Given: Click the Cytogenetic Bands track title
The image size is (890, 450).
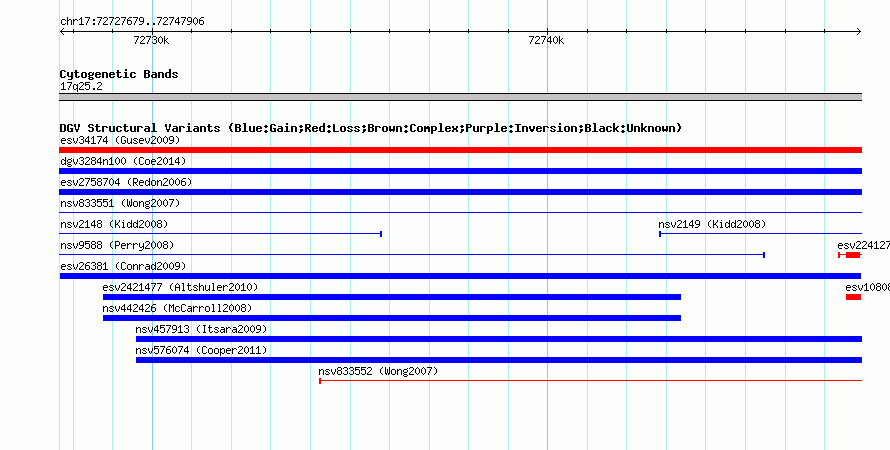Looking at the screenshot, I should click(x=119, y=74).
